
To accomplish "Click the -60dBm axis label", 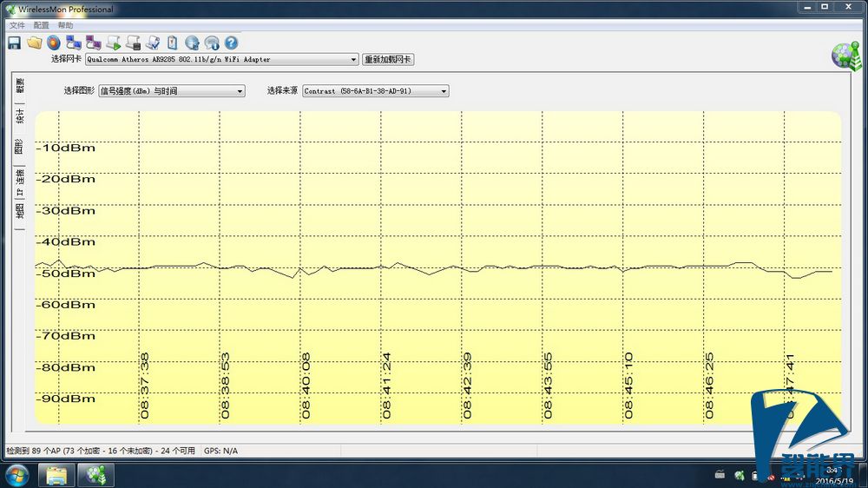I will 66,305.
